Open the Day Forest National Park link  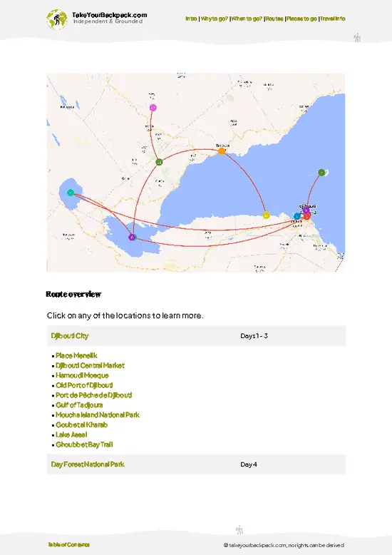[x=88, y=464]
